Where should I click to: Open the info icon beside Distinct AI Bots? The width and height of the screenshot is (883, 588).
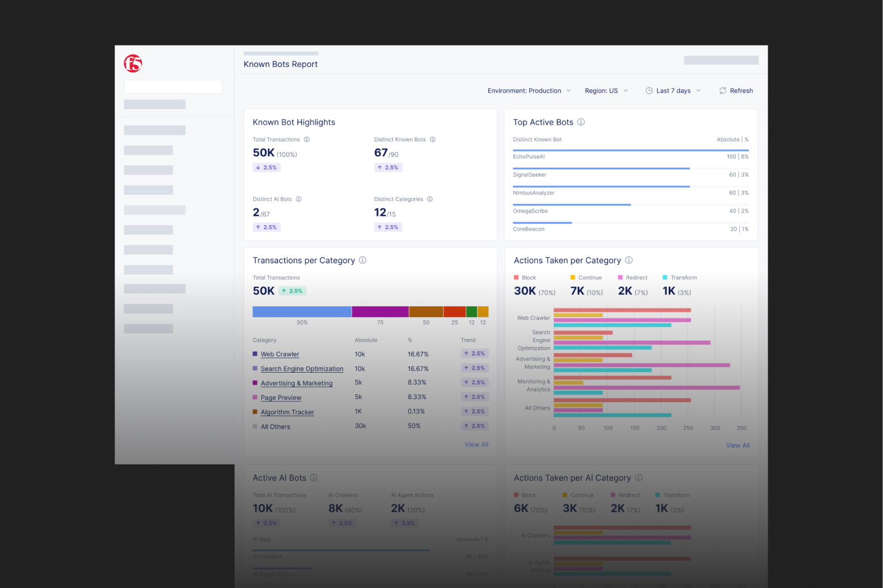pos(299,199)
